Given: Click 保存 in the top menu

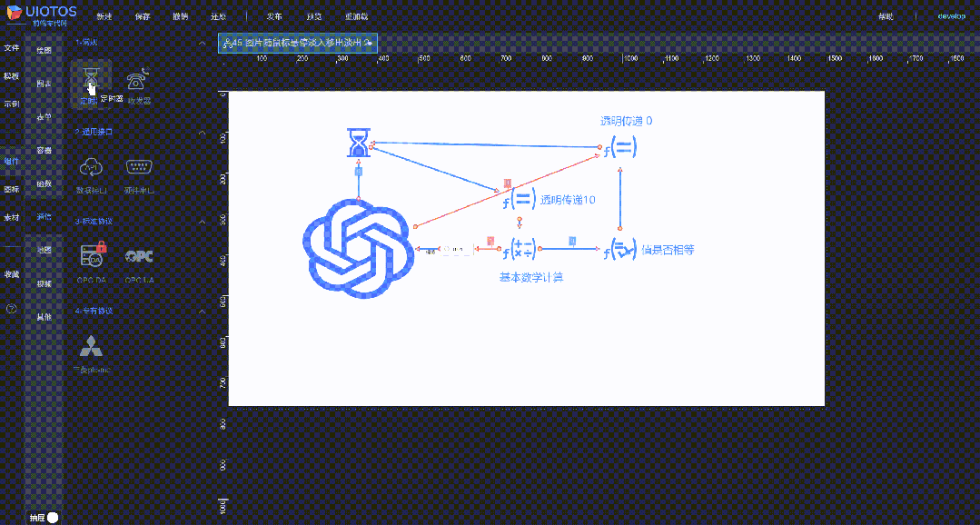Looking at the screenshot, I should click(x=143, y=16).
